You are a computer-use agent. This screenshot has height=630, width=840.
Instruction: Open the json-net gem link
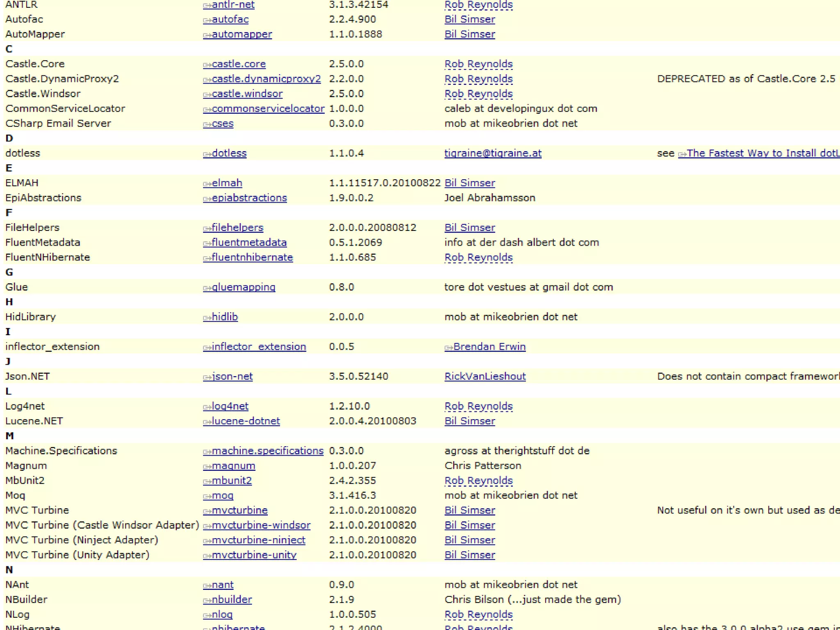[232, 377]
